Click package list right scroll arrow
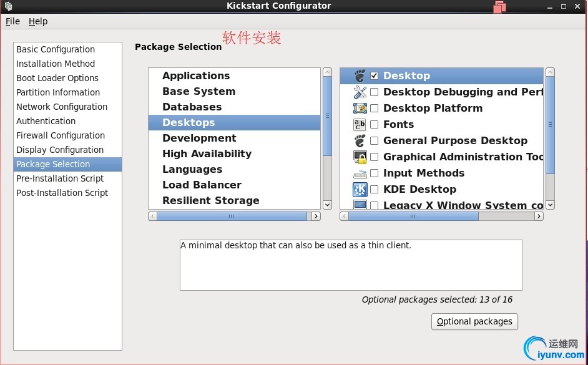 click(539, 217)
